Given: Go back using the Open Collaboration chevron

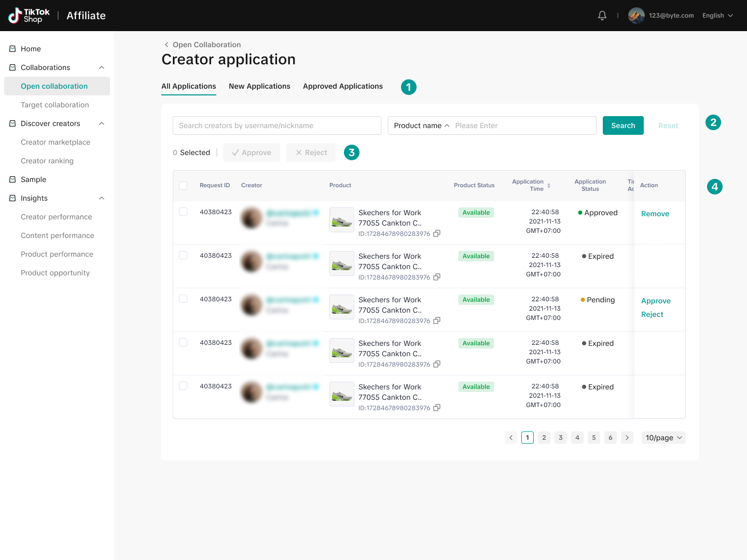Looking at the screenshot, I should pos(167,45).
